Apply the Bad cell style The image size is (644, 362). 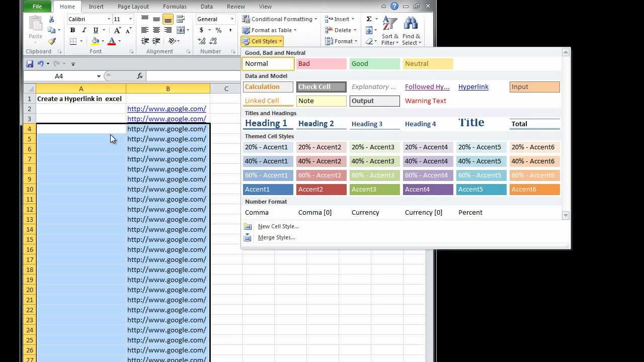click(321, 63)
